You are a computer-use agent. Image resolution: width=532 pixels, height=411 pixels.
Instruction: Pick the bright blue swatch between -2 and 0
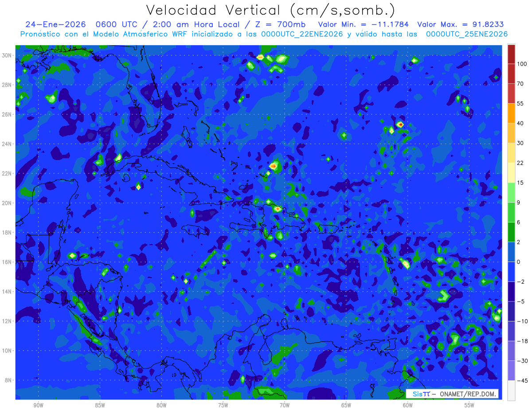pyautogui.click(x=511, y=272)
